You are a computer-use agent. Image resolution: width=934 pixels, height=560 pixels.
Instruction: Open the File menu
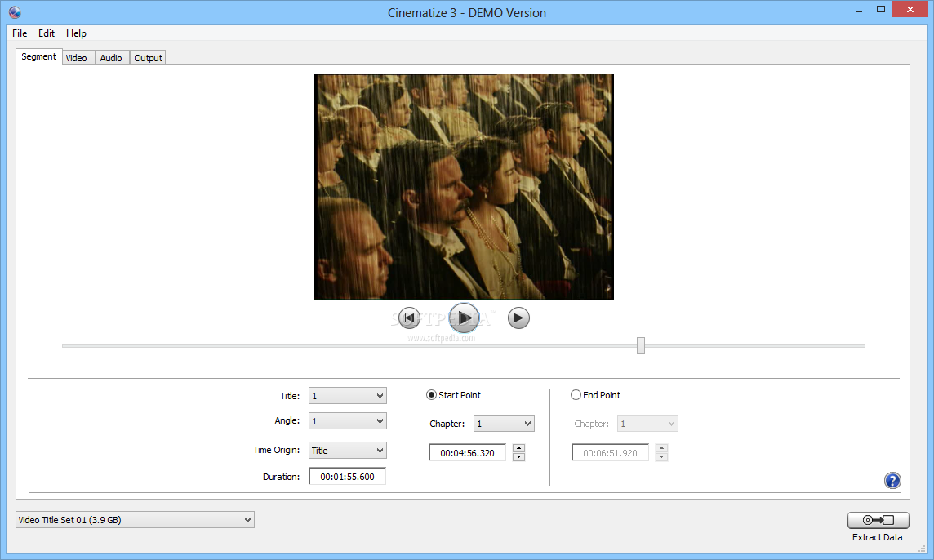pos(20,33)
